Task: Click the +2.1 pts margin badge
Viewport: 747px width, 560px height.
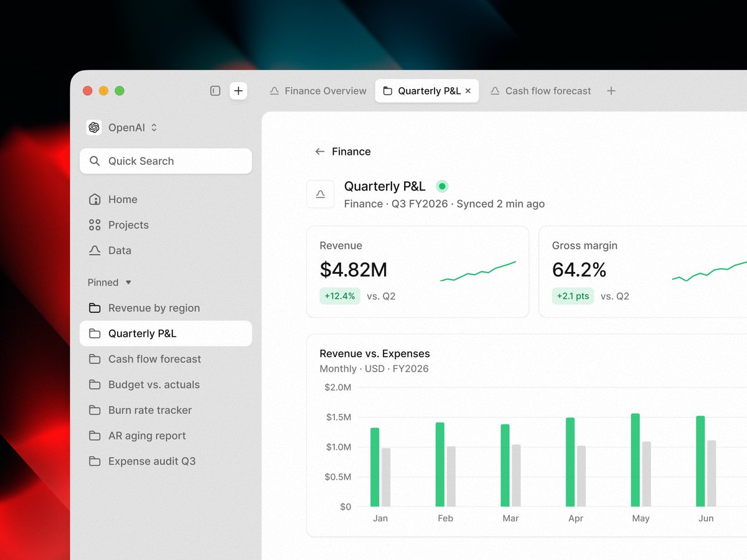Action: point(573,296)
